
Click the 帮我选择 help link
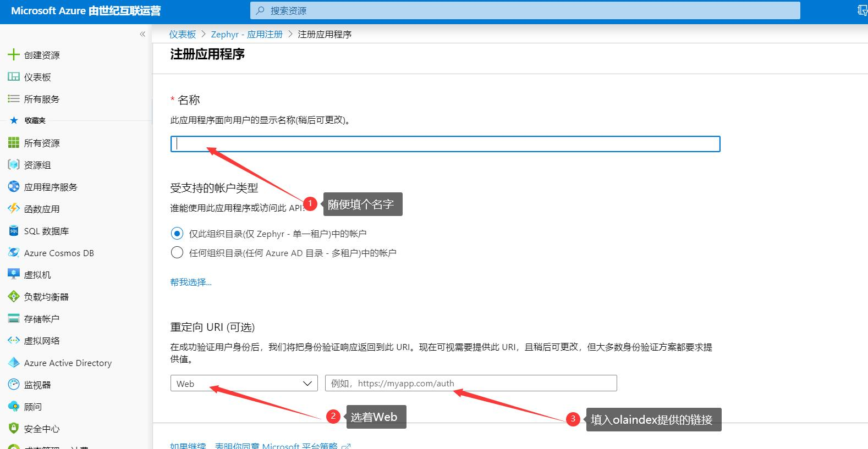(x=191, y=282)
